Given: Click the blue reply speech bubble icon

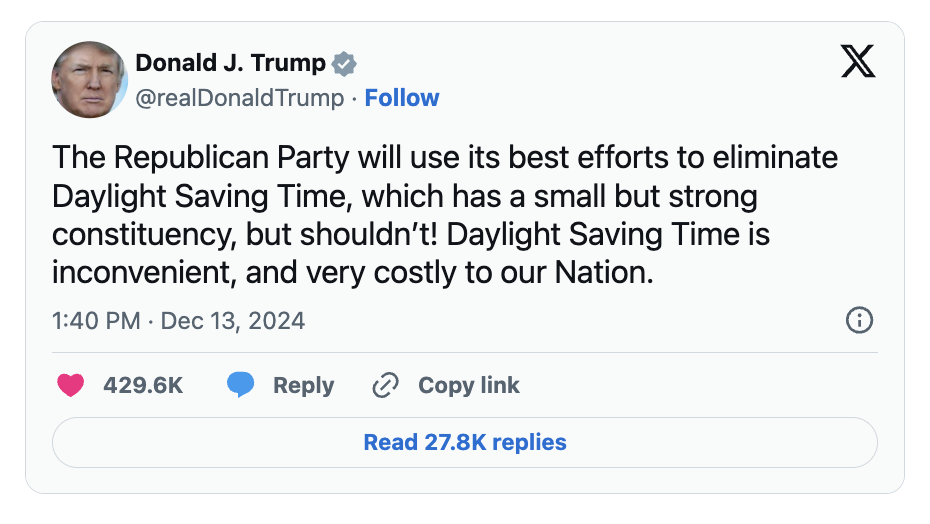Looking at the screenshot, I should [x=240, y=385].
